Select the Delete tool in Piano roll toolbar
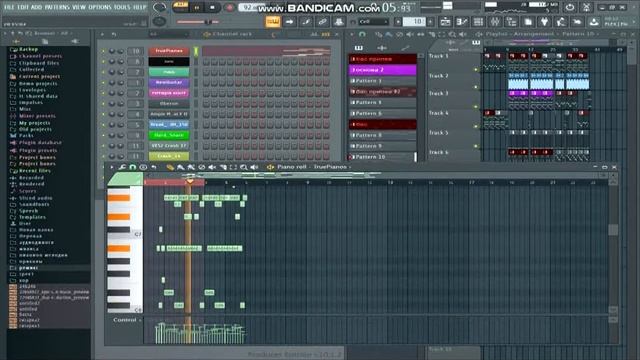This screenshot has width=640, height=360. click(x=202, y=167)
